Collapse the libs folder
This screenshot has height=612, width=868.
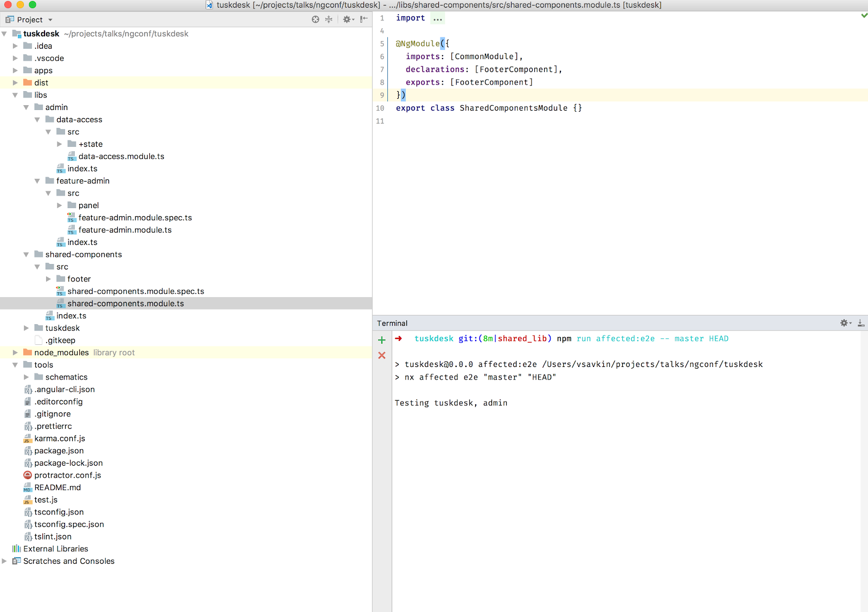[15, 95]
